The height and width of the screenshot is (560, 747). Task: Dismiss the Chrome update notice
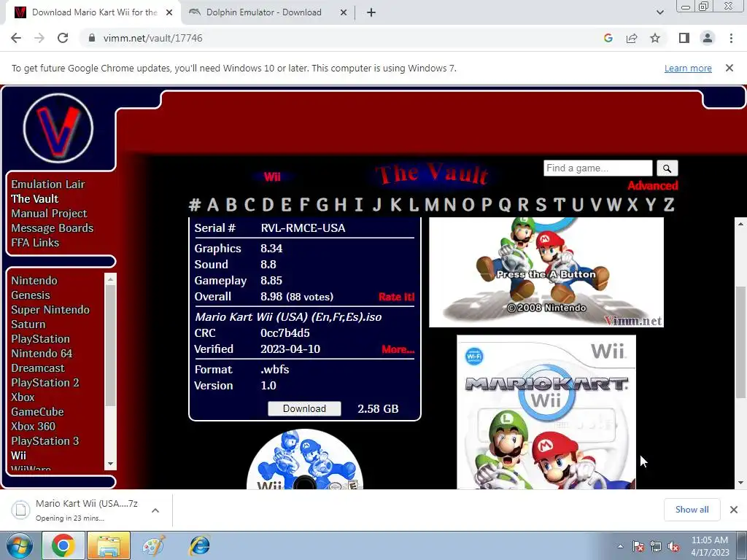pos(729,68)
